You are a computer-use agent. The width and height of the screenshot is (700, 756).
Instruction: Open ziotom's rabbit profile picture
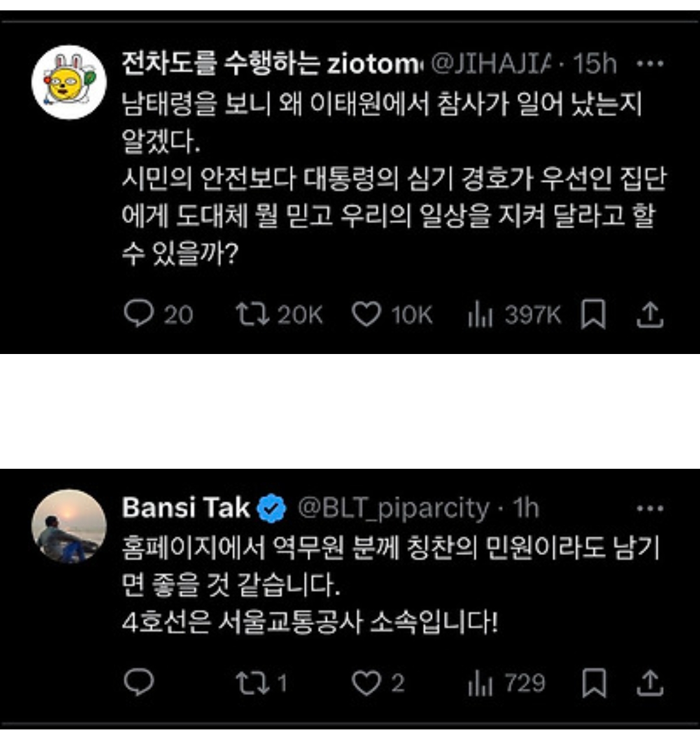click(x=69, y=82)
